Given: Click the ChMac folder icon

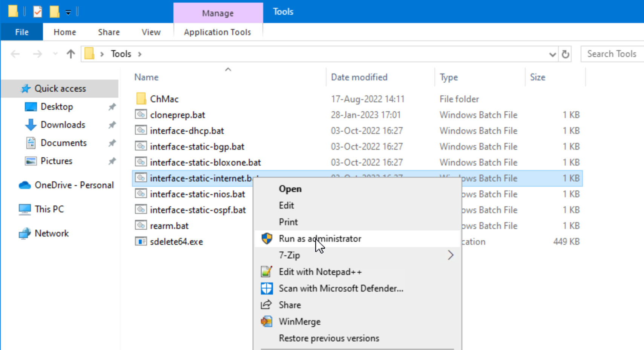Looking at the screenshot, I should click(141, 99).
